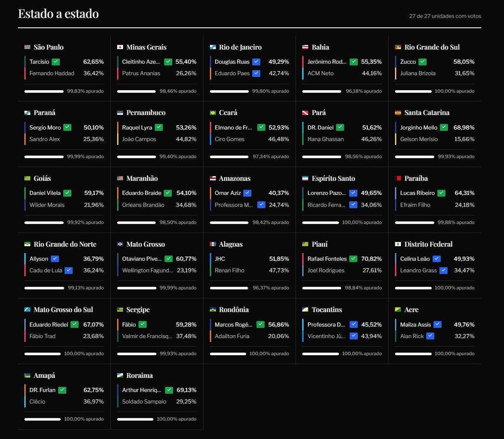The height and width of the screenshot is (439, 504).
Task: Click the Maranhão flag icon
Action: (120, 178)
